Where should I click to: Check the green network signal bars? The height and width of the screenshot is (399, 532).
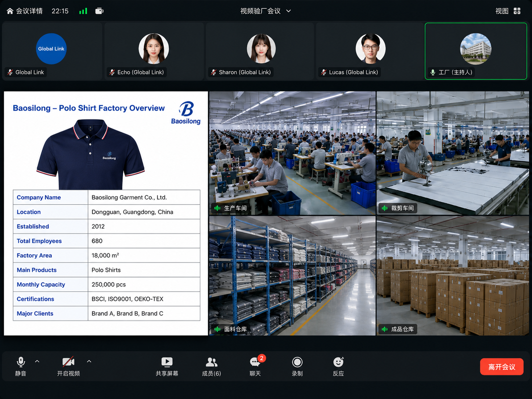(x=83, y=11)
